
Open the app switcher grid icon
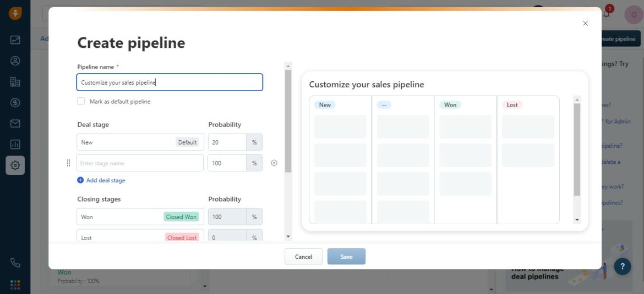click(x=15, y=285)
